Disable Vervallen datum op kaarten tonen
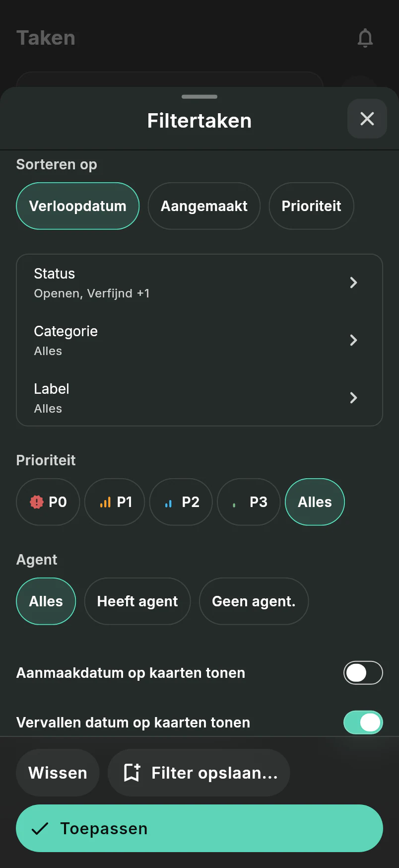The image size is (399, 868). coord(363,723)
